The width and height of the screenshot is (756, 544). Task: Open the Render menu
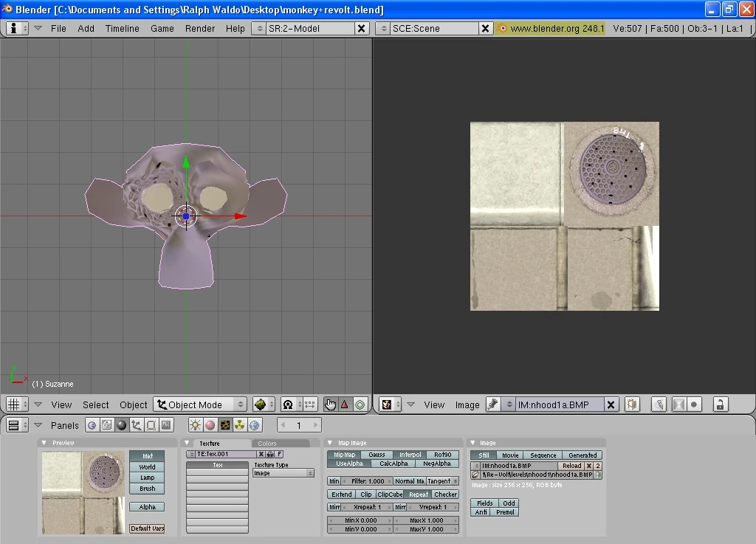200,28
